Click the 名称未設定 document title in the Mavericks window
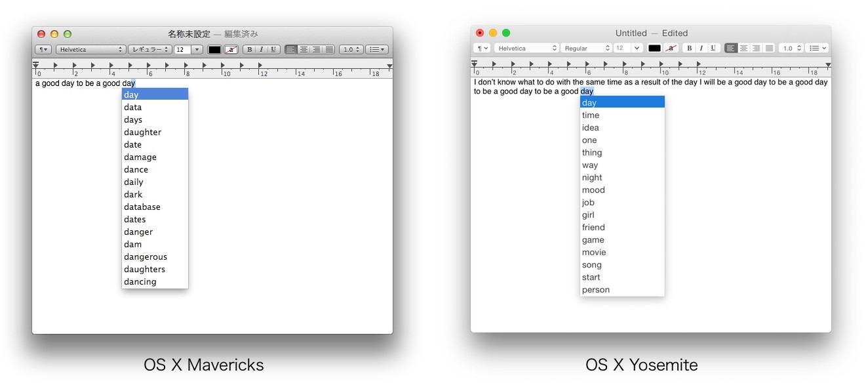The image size is (868, 387). pos(189,34)
